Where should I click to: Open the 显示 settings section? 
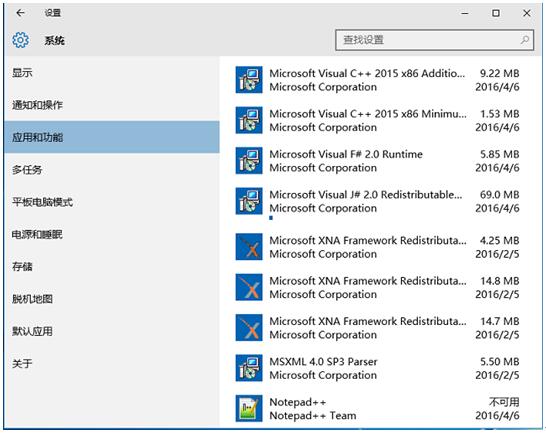(111, 73)
